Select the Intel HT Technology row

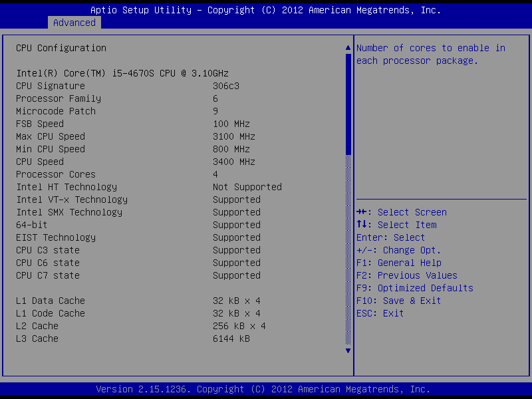66,187
